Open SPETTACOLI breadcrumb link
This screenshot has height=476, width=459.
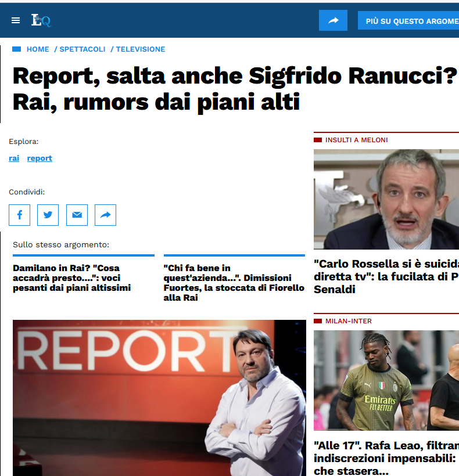click(x=83, y=49)
